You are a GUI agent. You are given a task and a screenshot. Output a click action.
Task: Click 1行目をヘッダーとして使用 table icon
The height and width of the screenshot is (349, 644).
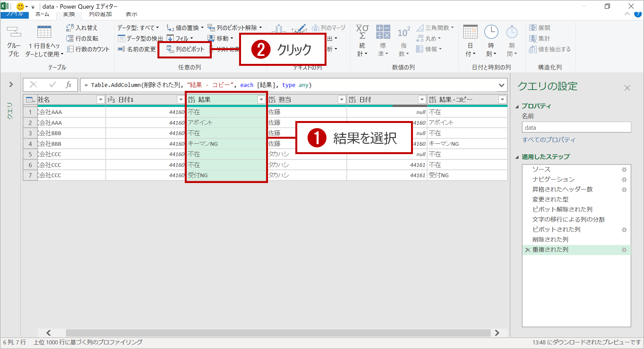44,32
